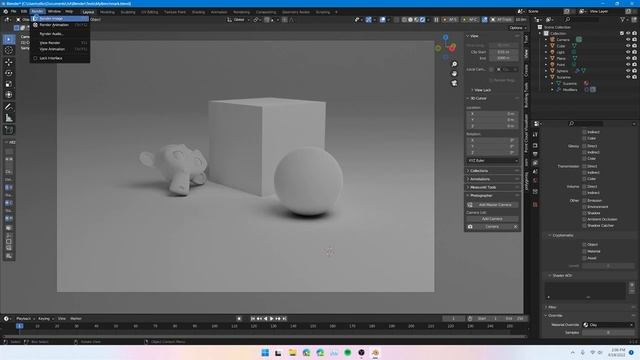Expand the Collections panel in sidebar

point(492,171)
